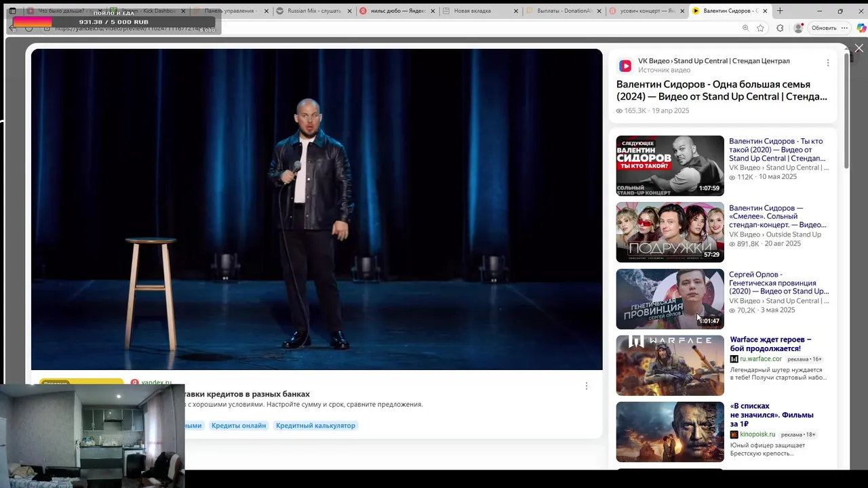The height and width of the screenshot is (488, 868).
Task: Open the Copilot sidebar icon
Action: click(x=861, y=28)
